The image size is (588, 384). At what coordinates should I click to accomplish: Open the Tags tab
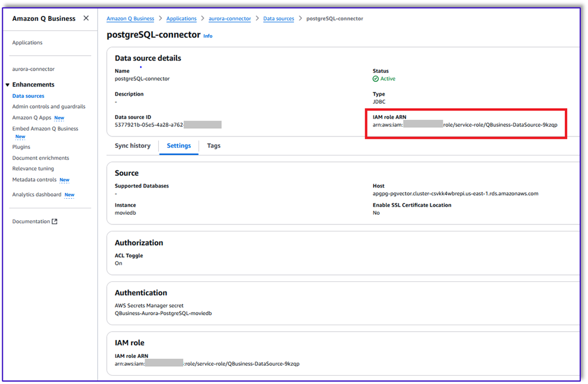click(x=213, y=146)
